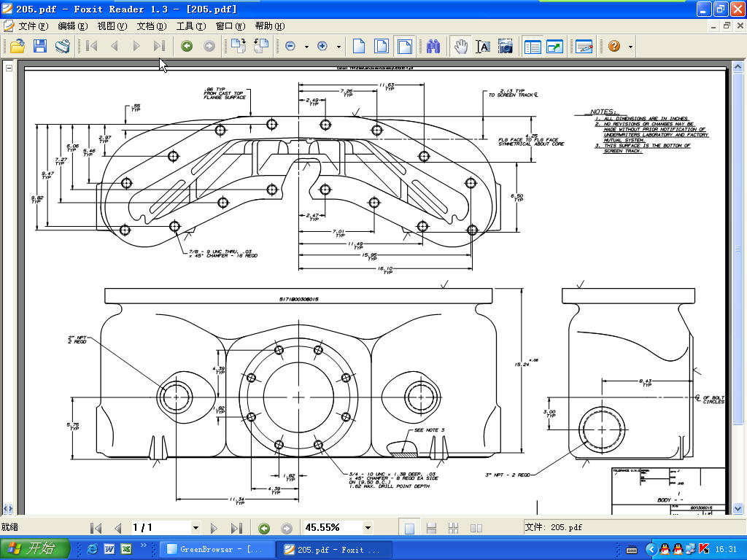Launch Internet Explorer from quick launch
The height and width of the screenshot is (560, 747).
(x=93, y=549)
